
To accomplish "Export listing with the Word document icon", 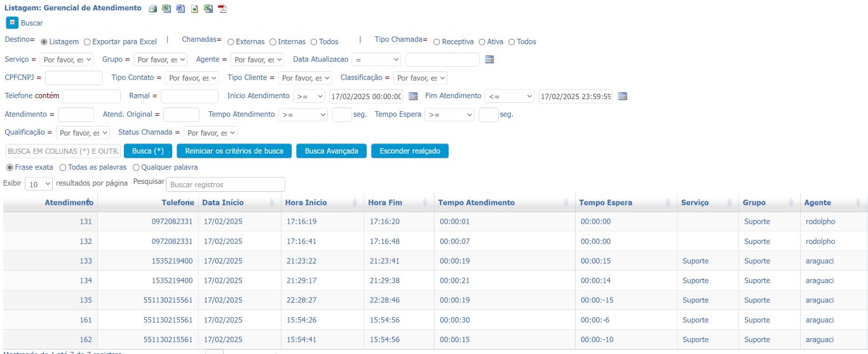I will tap(180, 9).
